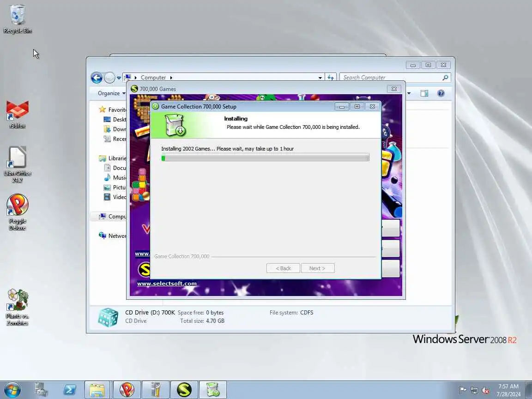
Task: Close the 700,000 Games launcher window
Action: point(394,89)
